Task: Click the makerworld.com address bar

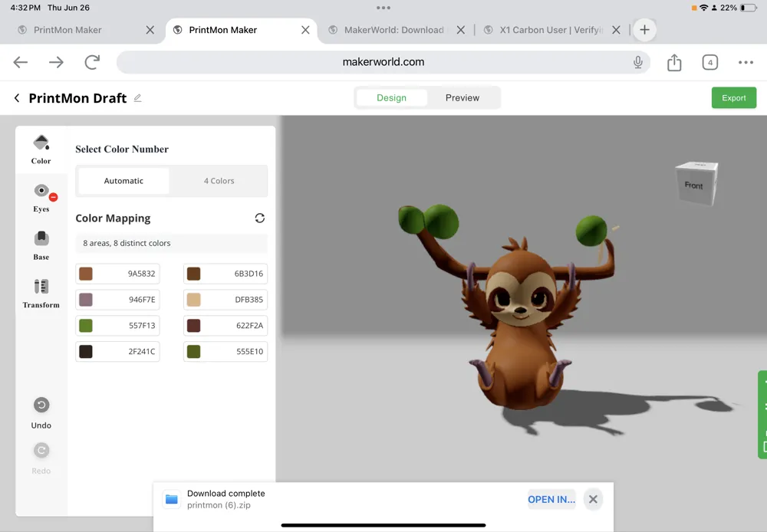Action: [x=383, y=62]
